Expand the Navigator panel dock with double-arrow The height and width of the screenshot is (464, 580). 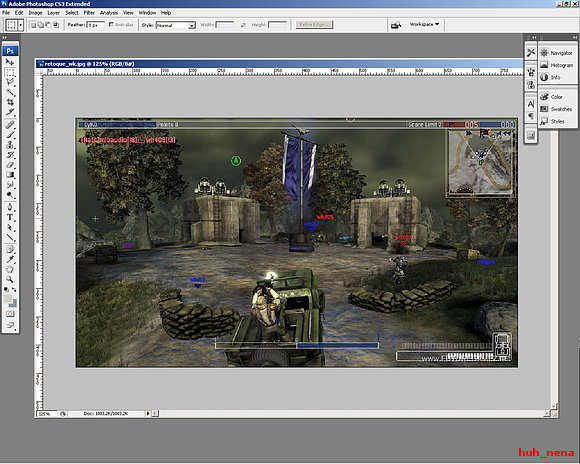[574, 37]
